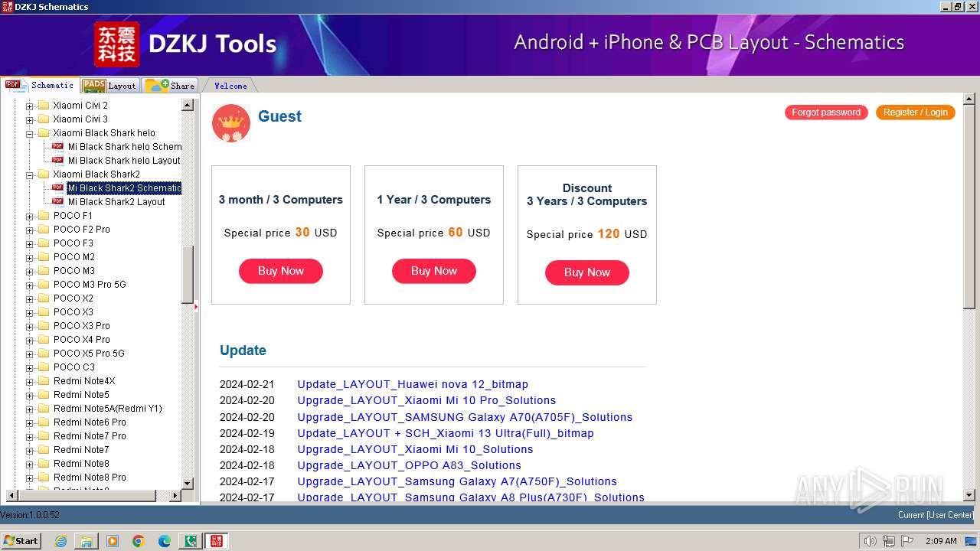
Task: Click DZKJ Schematics taskbar button
Action: tap(217, 541)
